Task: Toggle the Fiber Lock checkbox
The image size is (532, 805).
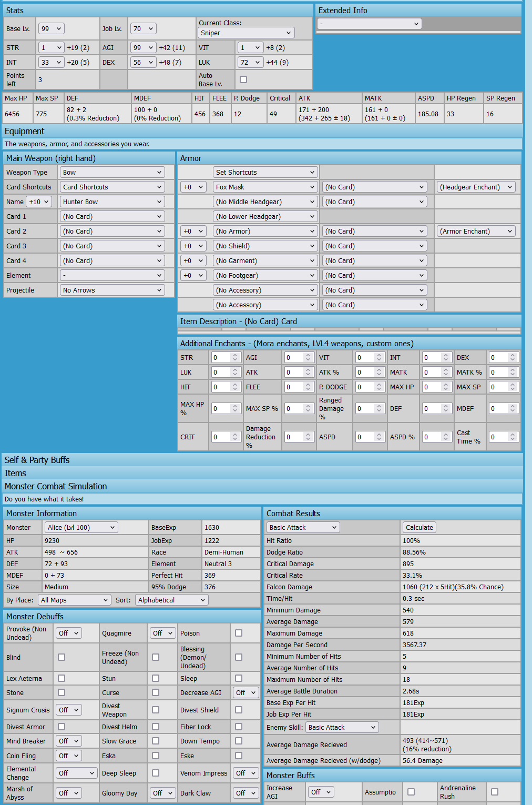Action: (x=239, y=727)
